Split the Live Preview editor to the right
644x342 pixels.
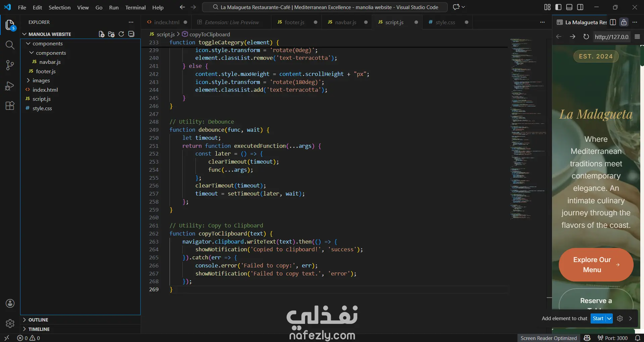pyautogui.click(x=613, y=22)
